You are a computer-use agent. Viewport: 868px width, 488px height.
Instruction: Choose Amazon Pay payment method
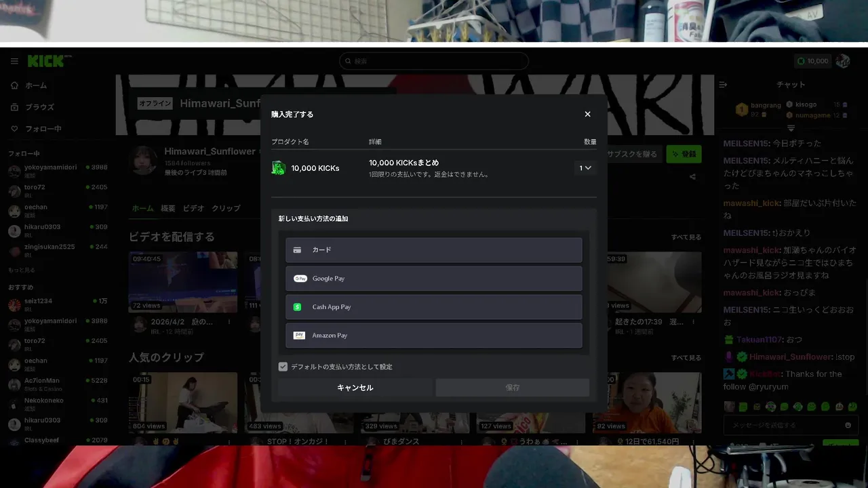click(x=433, y=335)
